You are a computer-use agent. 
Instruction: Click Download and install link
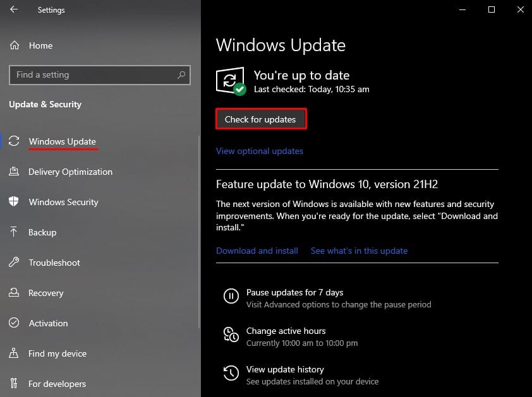[x=257, y=251]
